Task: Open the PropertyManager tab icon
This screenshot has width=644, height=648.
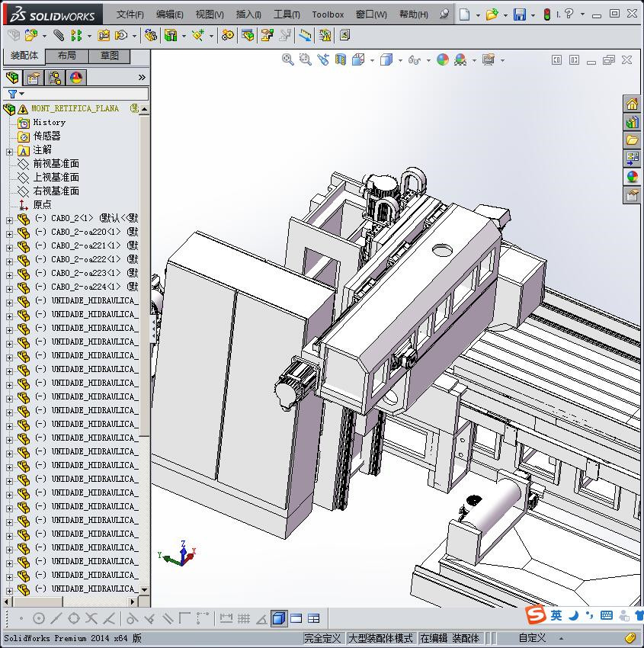Action: tap(34, 78)
